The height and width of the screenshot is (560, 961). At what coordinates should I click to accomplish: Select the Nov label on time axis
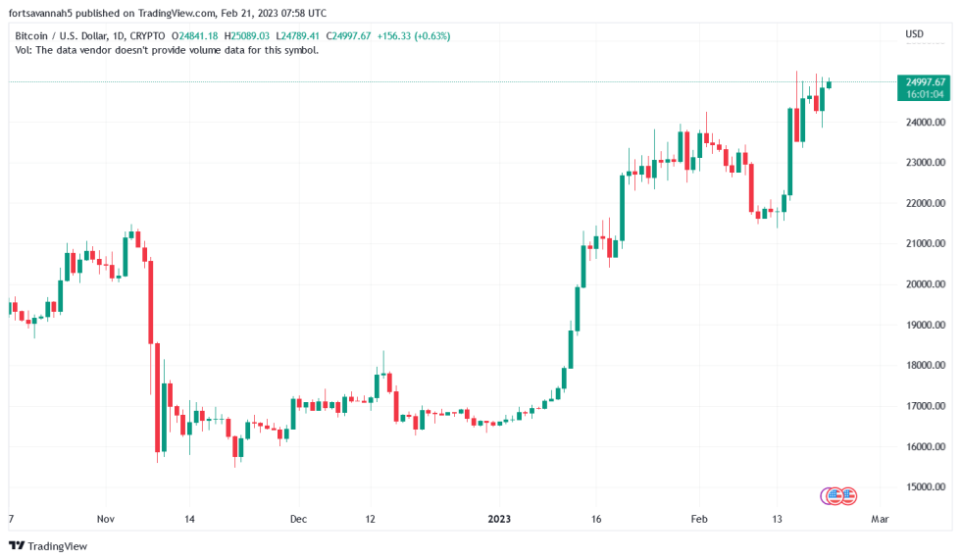click(106, 519)
